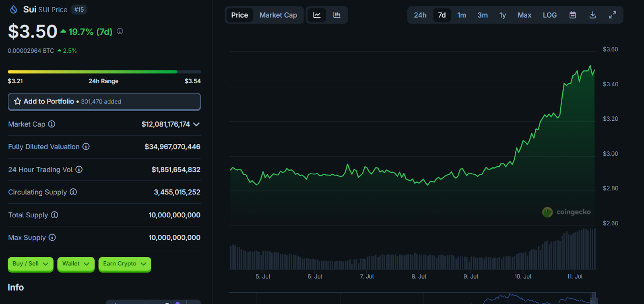Click the 3,455,015,252 circulating supply value
The image size is (644, 304).
click(x=177, y=192)
